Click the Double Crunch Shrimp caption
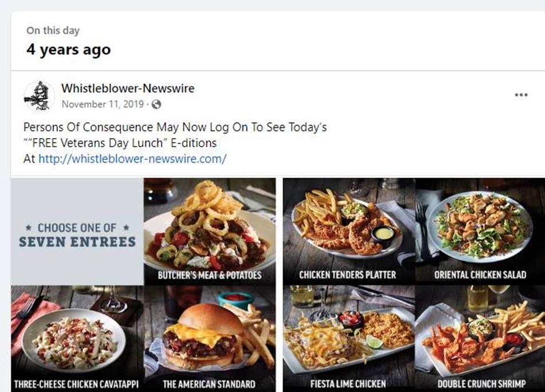 [481, 383]
